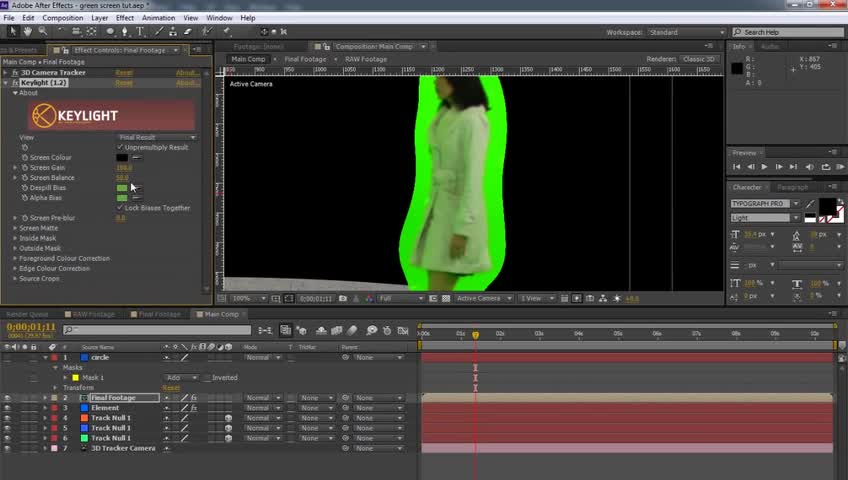Click RAW Footage in comp breadcrumb
Screen dimensions: 848x480
point(366,59)
